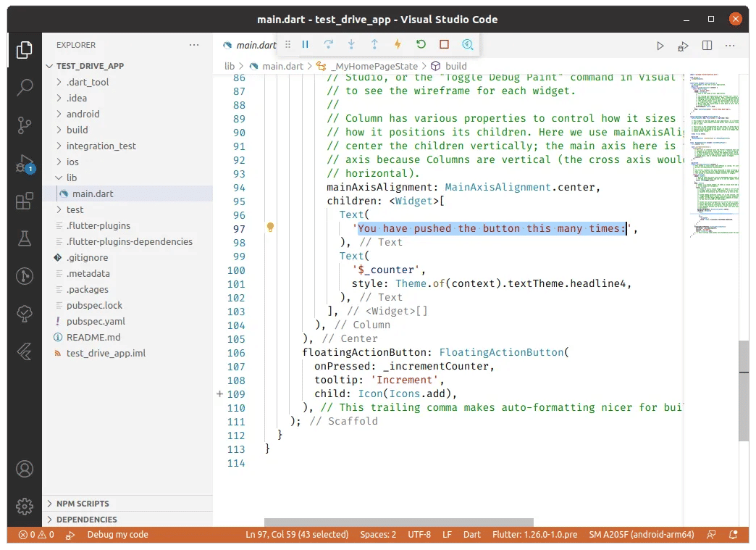Click Ln 97, Col 59 cursor position
Viewport: 756px width, 550px height.
coord(297,535)
